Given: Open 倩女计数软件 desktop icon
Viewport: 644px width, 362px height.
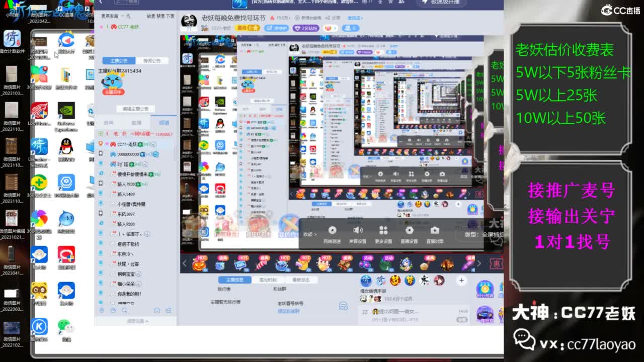Looking at the screenshot, I should coord(12,41).
